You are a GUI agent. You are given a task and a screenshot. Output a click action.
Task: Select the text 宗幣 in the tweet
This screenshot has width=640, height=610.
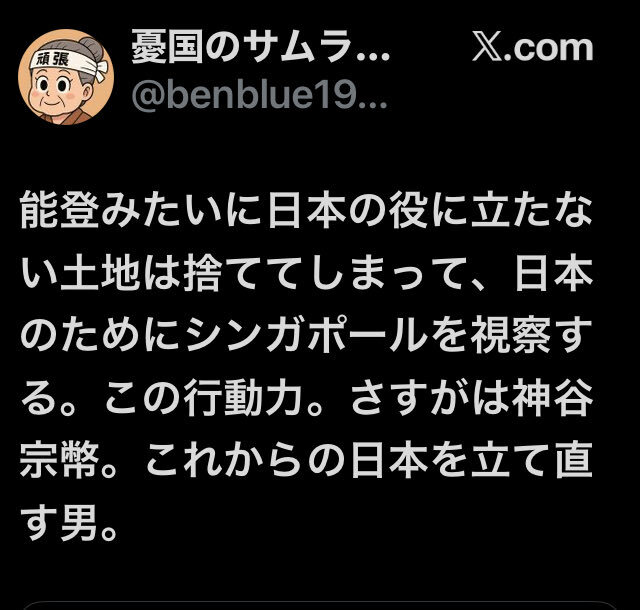coord(60,460)
